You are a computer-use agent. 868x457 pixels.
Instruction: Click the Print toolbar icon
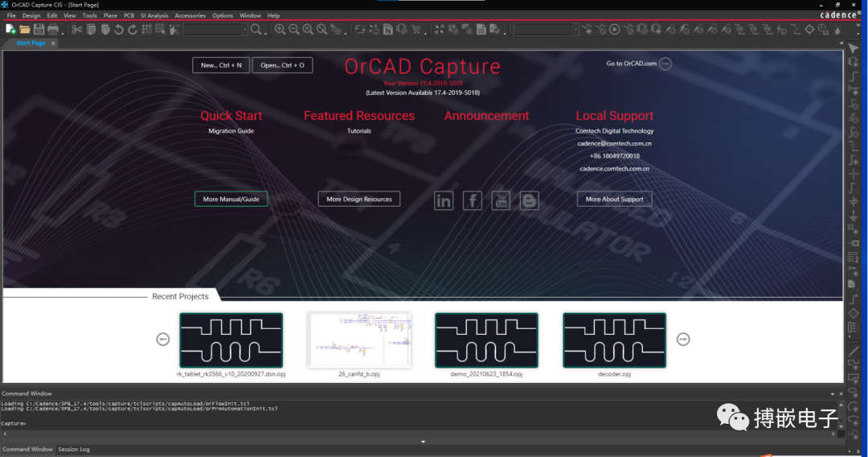coord(52,29)
